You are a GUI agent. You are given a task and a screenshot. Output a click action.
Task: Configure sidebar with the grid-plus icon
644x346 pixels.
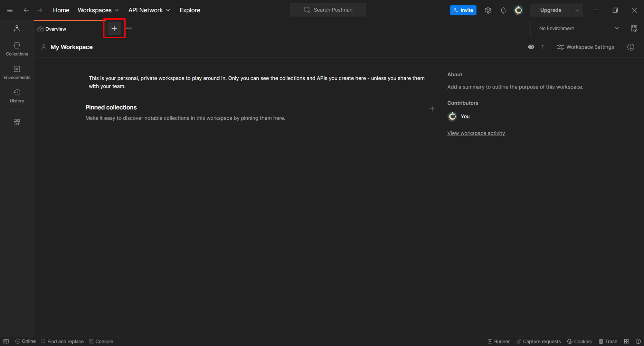[17, 122]
